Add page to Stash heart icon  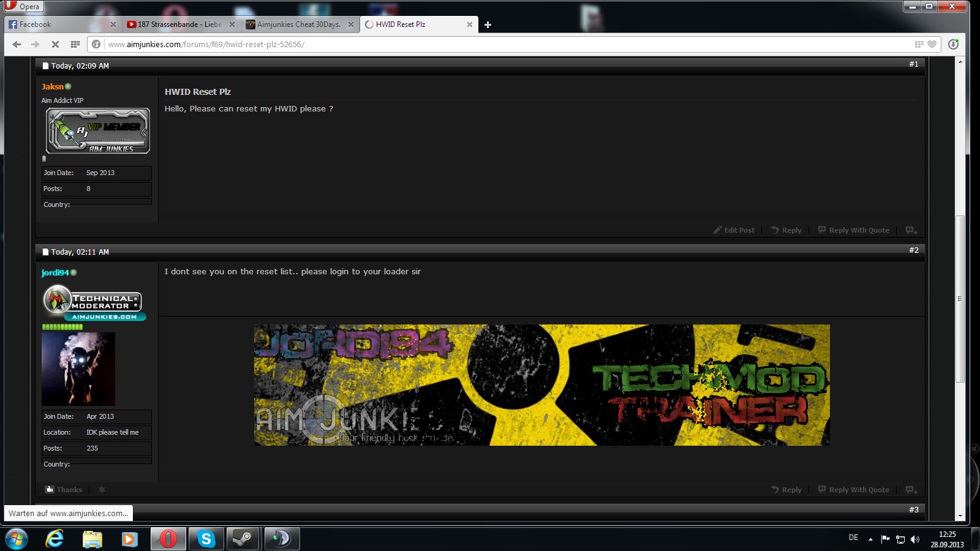pos(932,44)
